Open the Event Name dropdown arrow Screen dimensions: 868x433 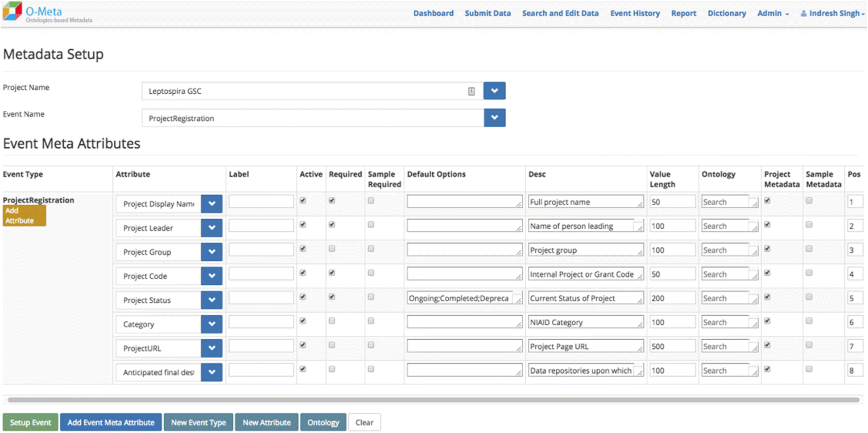coord(494,118)
